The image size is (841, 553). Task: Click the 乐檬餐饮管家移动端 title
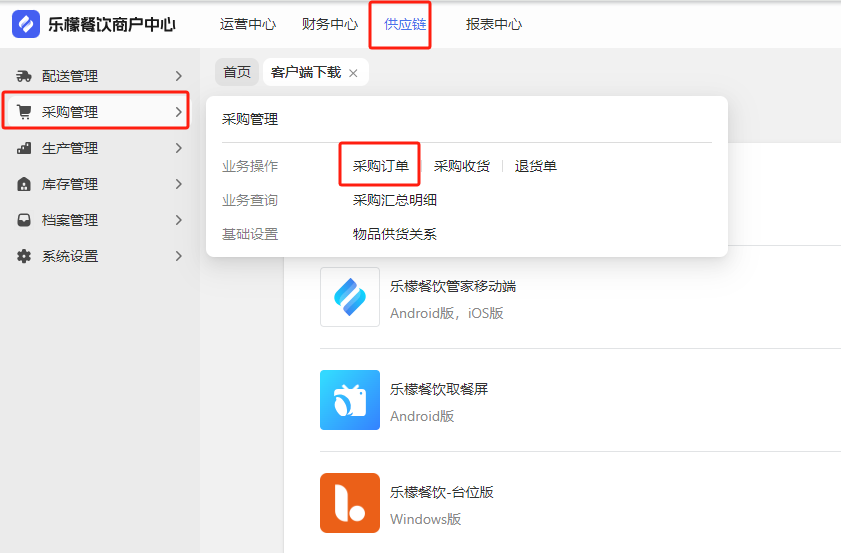coord(453,286)
